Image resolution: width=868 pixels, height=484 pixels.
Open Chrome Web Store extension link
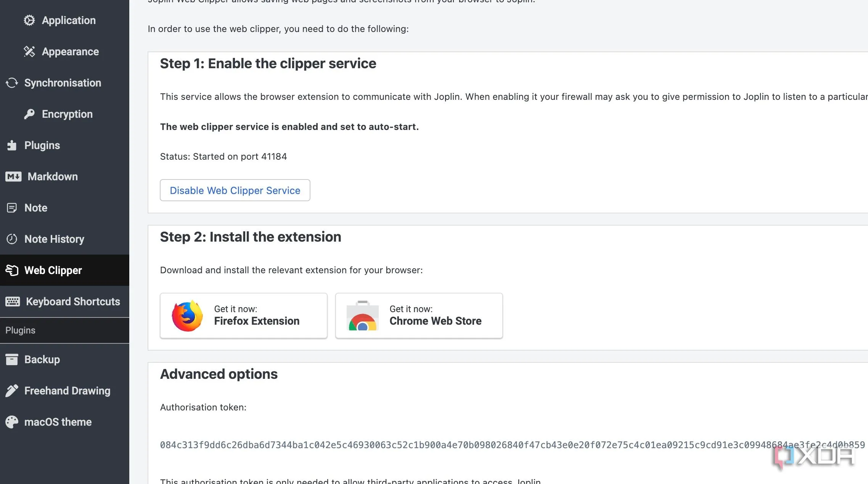click(x=419, y=316)
